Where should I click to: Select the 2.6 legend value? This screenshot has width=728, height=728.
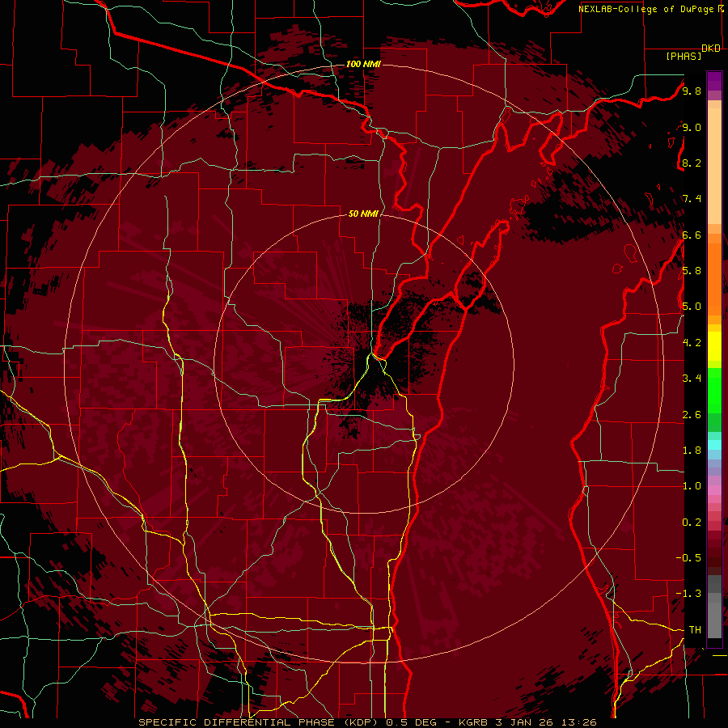692,414
